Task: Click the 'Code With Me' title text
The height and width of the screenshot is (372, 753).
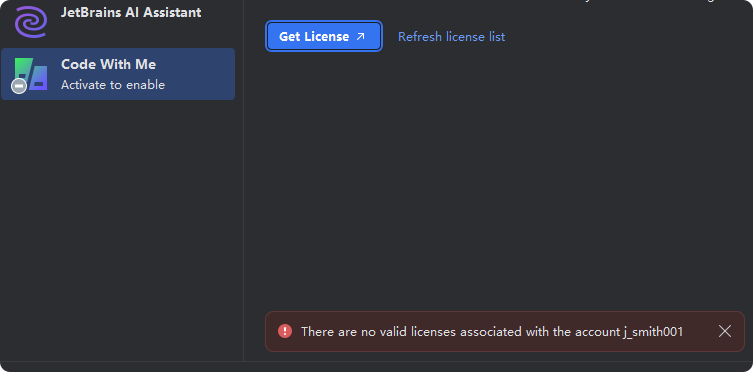Action: click(x=109, y=64)
